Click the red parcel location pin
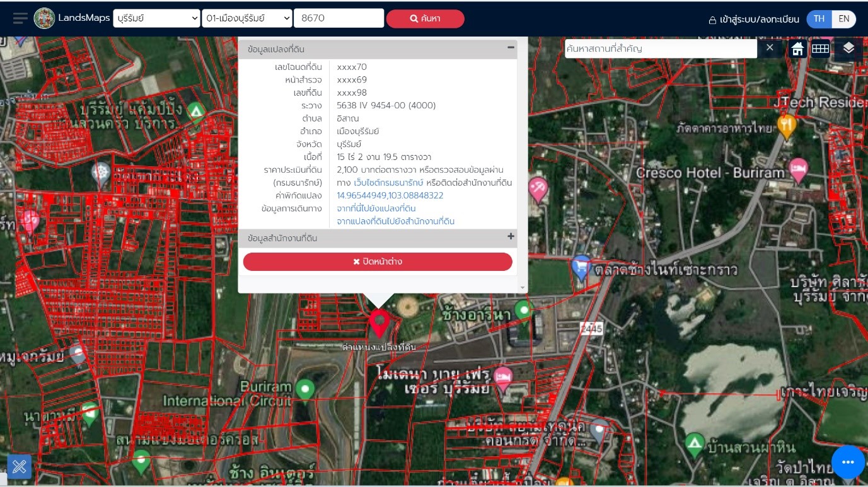 [x=379, y=323]
